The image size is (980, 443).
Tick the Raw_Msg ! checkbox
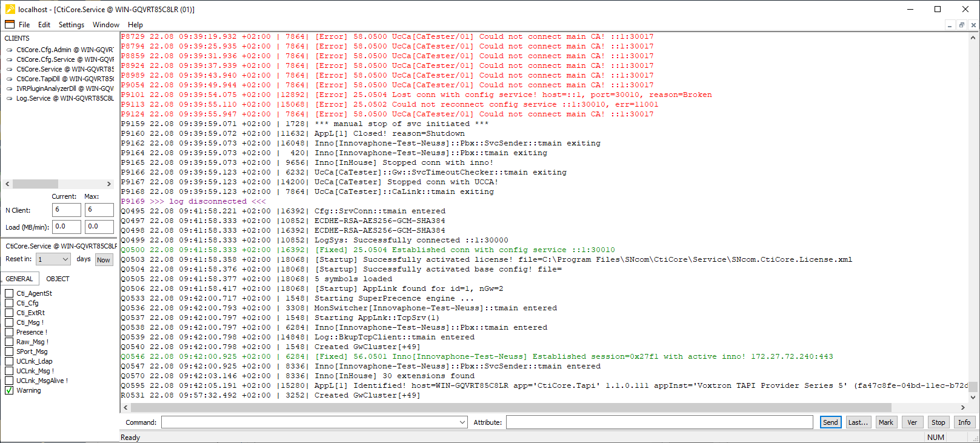(x=9, y=342)
